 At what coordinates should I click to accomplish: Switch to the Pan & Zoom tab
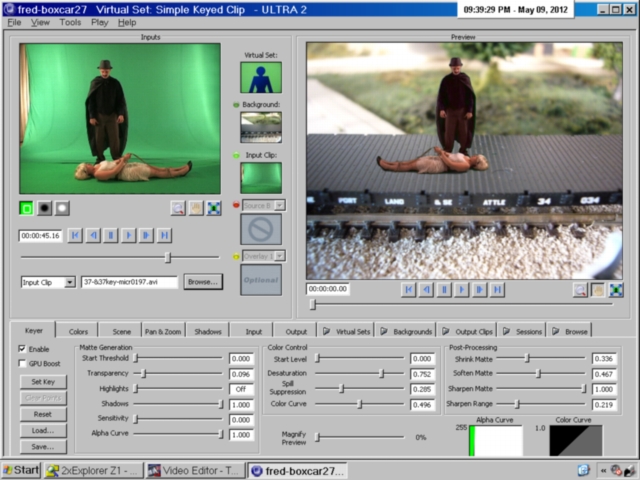coord(163,330)
